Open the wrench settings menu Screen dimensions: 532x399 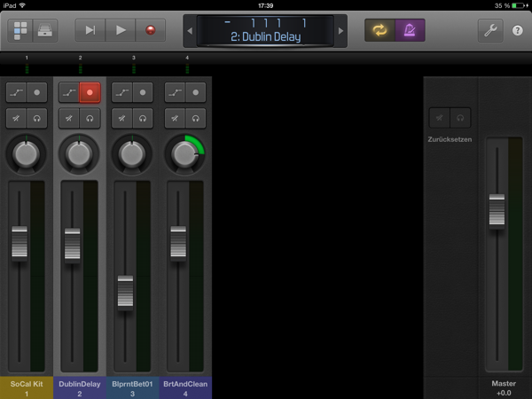point(490,30)
